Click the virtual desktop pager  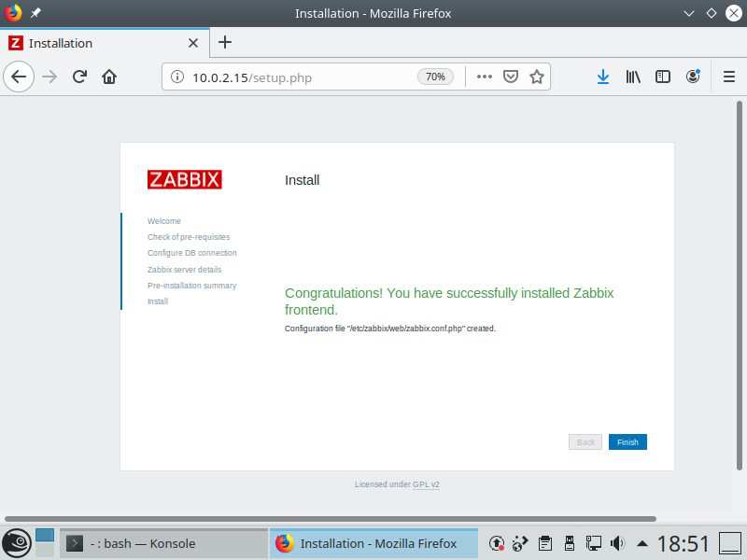tap(45, 543)
